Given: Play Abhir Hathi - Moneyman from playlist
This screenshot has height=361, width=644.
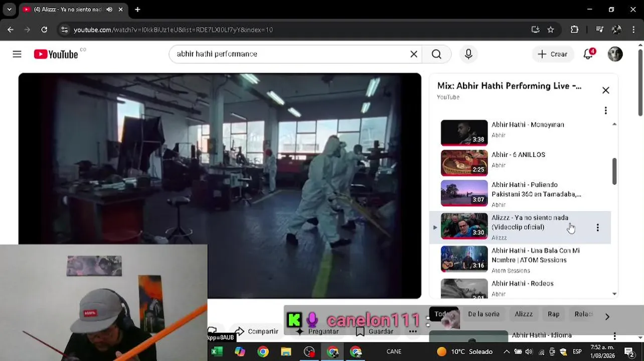Looking at the screenshot, I should pyautogui.click(x=464, y=133).
